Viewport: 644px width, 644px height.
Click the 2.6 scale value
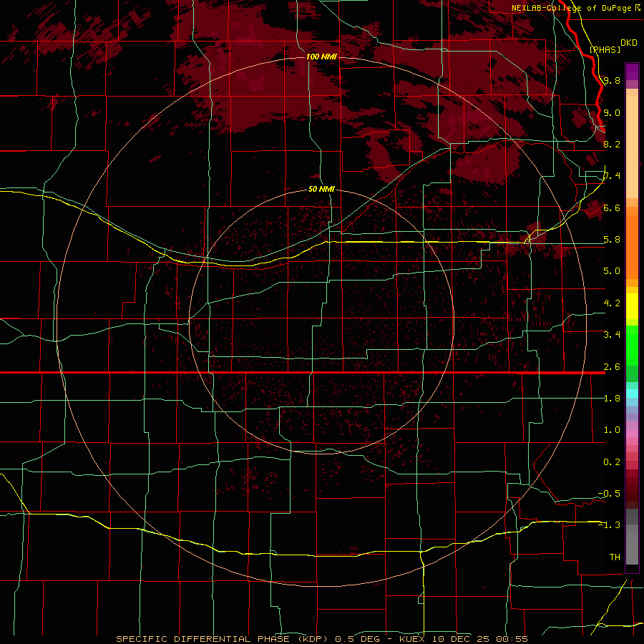point(612,367)
